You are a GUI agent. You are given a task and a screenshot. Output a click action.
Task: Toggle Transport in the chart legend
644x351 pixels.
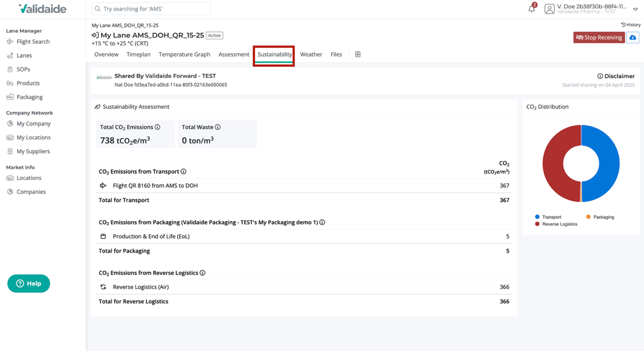pyautogui.click(x=548, y=217)
